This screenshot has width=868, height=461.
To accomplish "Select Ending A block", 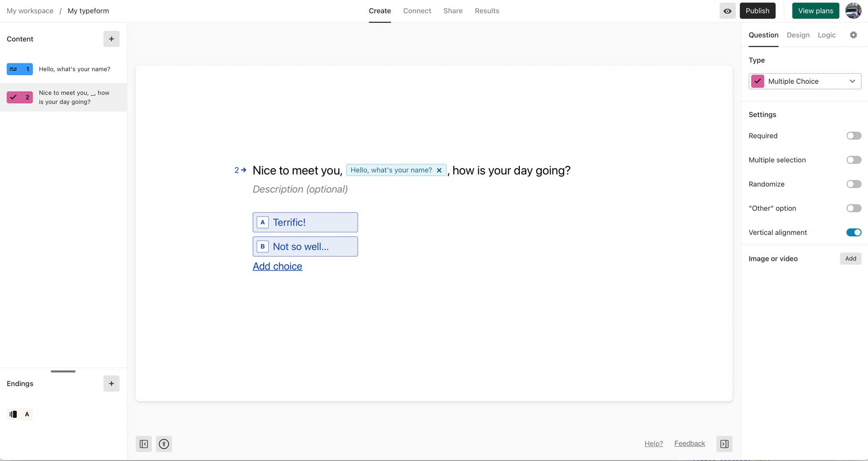I will pyautogui.click(x=20, y=414).
